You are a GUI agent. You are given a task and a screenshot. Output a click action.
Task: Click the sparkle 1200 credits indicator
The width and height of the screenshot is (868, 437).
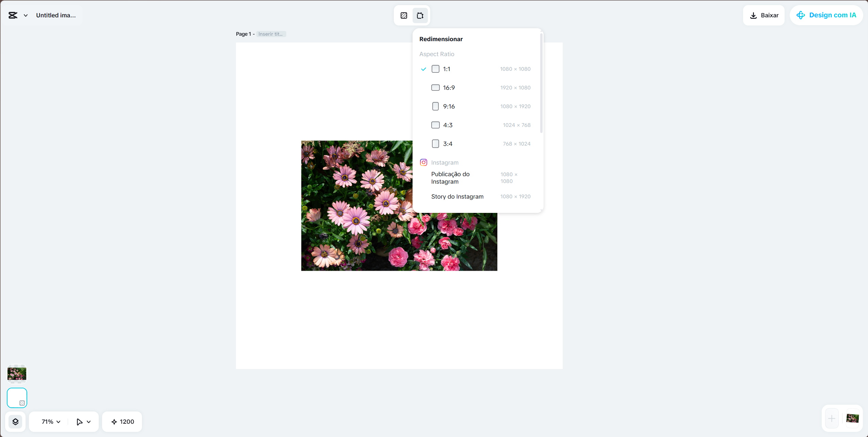click(122, 421)
